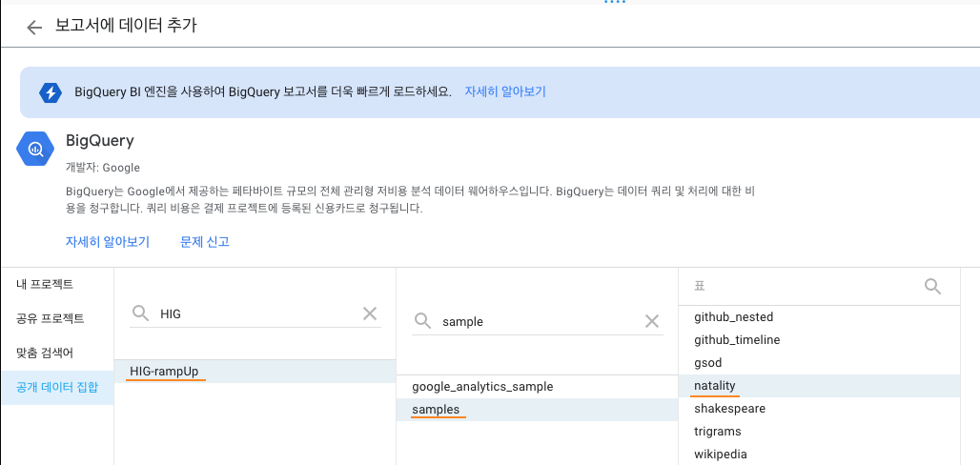Clear the sample dataset search text
The image size is (980, 465).
pyautogui.click(x=652, y=321)
